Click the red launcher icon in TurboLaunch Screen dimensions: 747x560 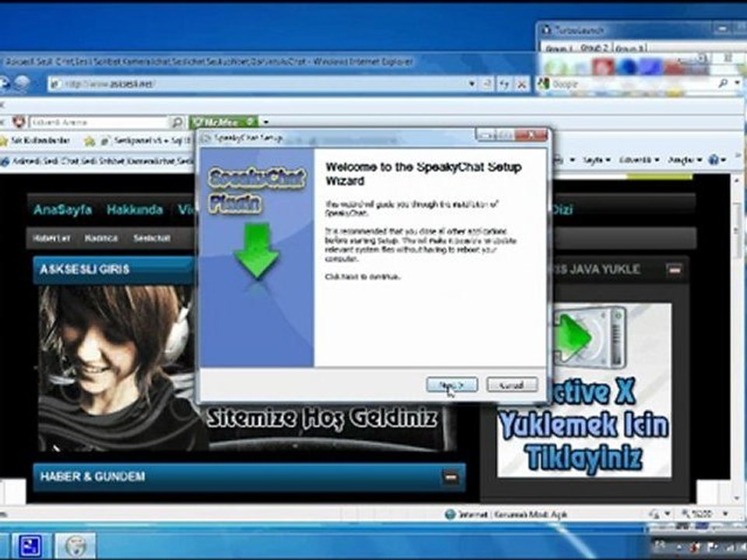click(x=602, y=67)
